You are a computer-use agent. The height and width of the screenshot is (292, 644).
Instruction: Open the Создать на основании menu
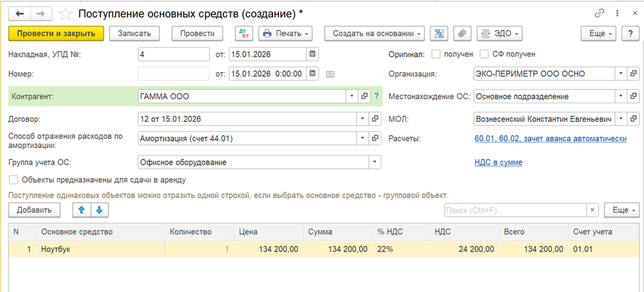[375, 34]
